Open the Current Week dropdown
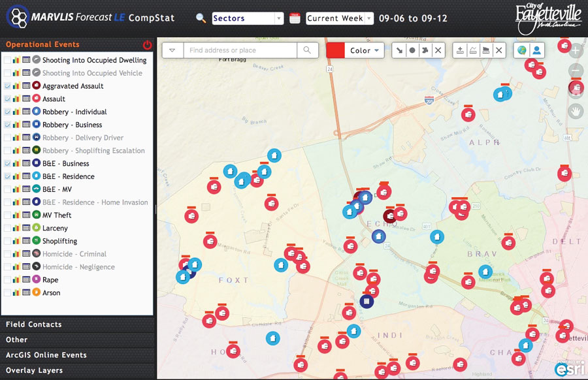 pos(340,18)
